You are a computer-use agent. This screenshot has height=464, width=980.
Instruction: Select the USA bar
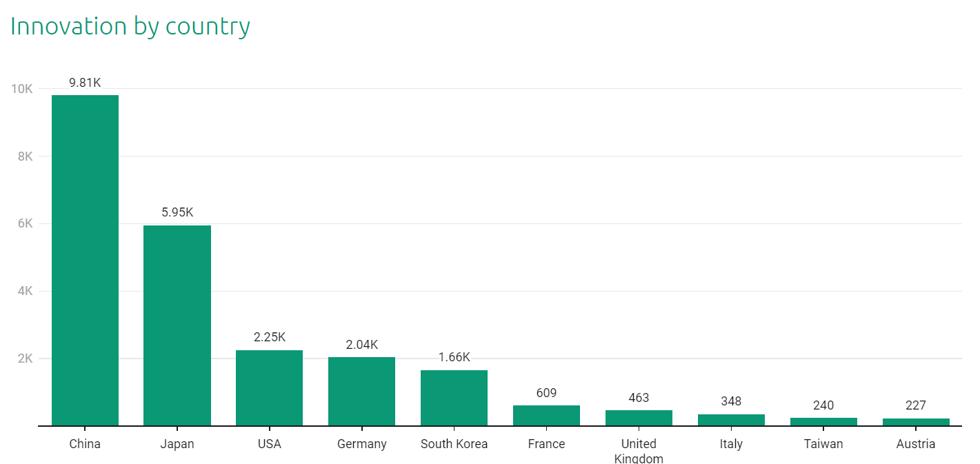pos(269,388)
